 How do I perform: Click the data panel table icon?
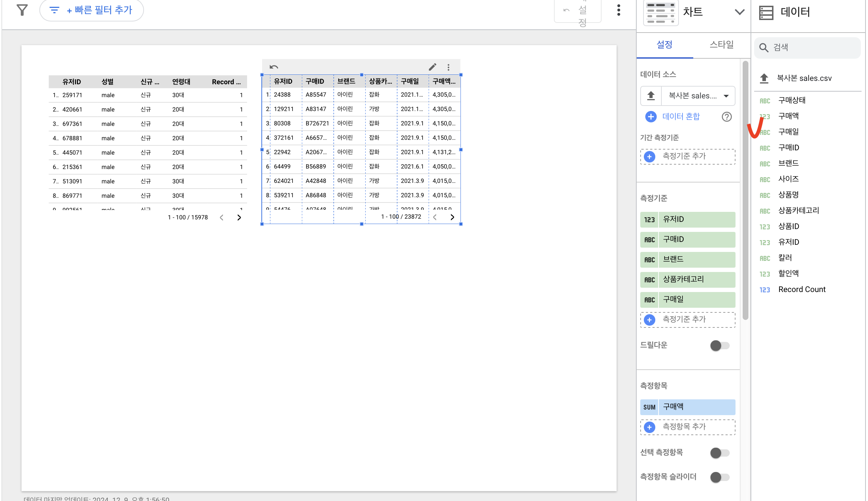[766, 13]
